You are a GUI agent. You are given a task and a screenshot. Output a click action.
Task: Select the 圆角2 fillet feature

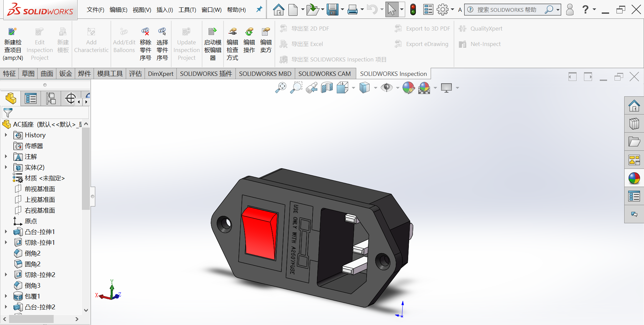(33, 264)
